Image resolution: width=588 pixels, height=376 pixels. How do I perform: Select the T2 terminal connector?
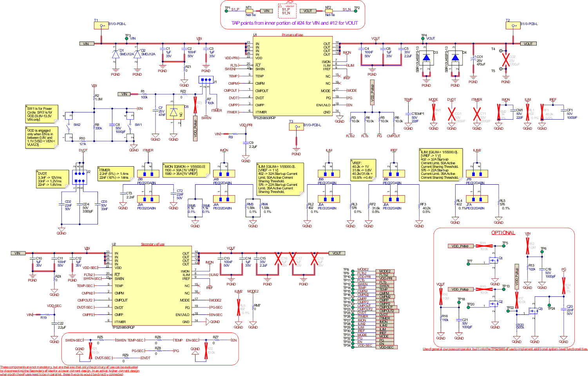pyautogui.click(x=513, y=25)
